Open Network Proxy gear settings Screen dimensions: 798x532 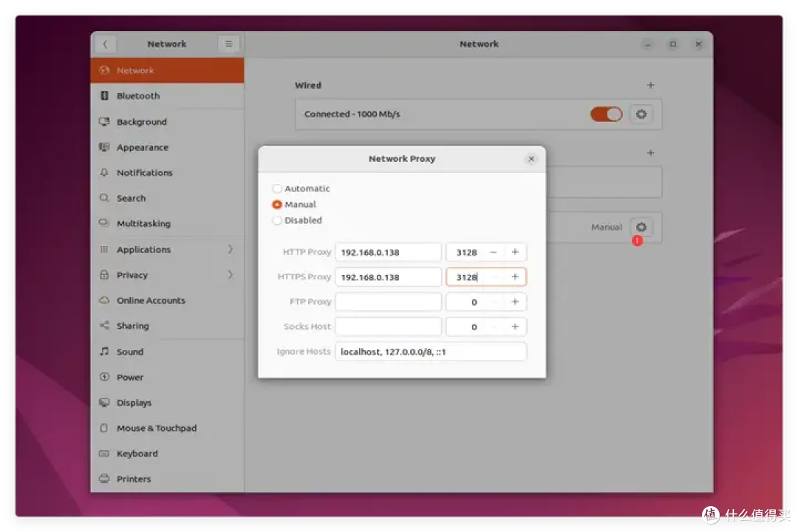(641, 227)
